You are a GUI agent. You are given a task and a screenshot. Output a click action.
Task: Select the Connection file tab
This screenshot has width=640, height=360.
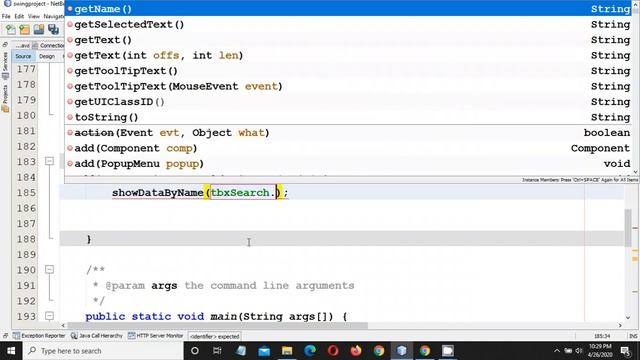(49, 45)
